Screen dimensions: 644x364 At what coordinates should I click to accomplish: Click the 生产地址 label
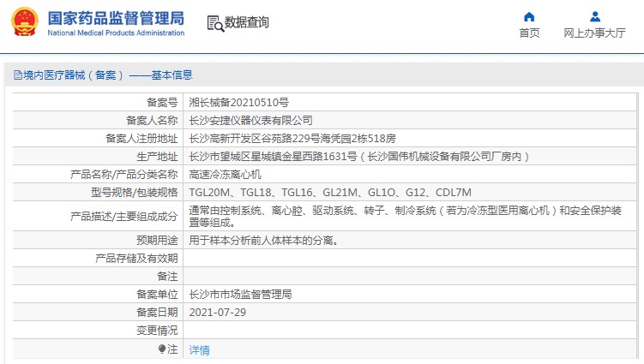click(x=157, y=157)
